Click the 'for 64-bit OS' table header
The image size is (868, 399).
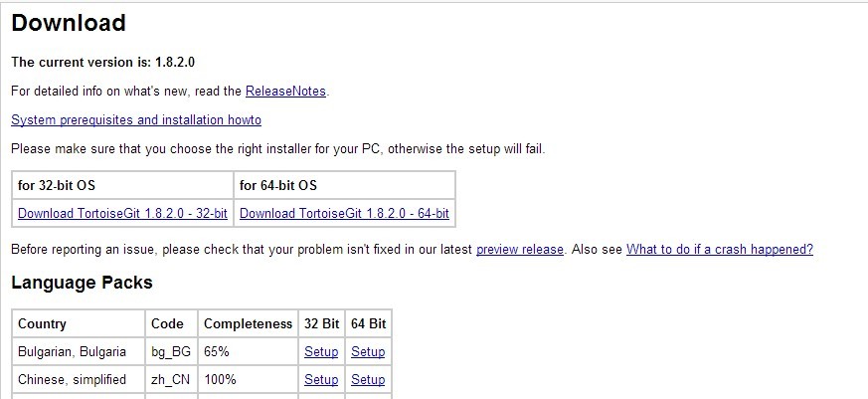[278, 185]
